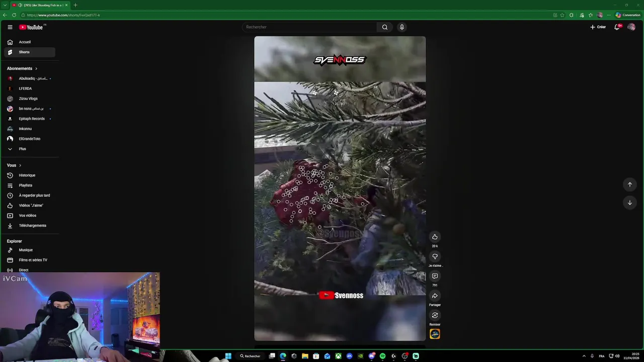Go back in the browser
Image resolution: width=644 pixels, height=362 pixels.
[x=5, y=15]
